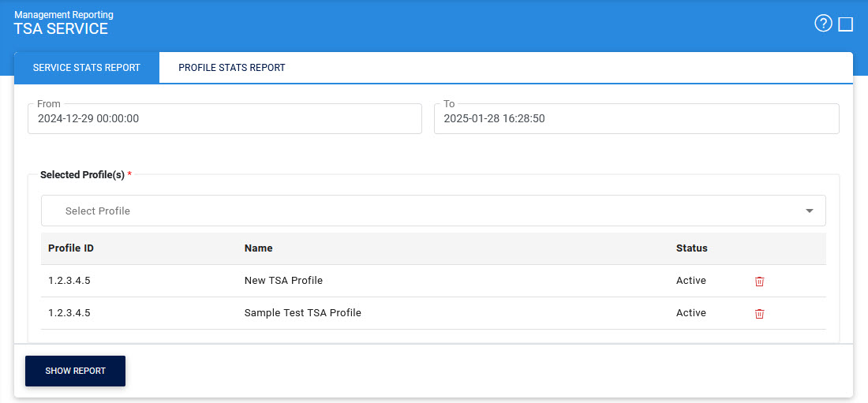The height and width of the screenshot is (403, 868).
Task: Click the Profile ID in New TSA Profile row
Action: coord(69,281)
